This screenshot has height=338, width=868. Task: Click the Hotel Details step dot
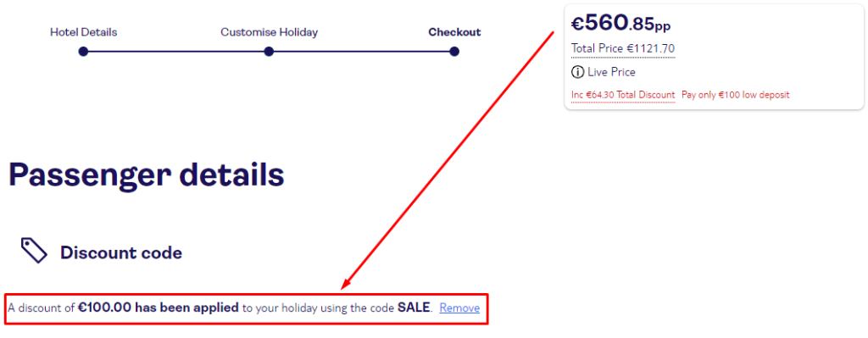(83, 52)
